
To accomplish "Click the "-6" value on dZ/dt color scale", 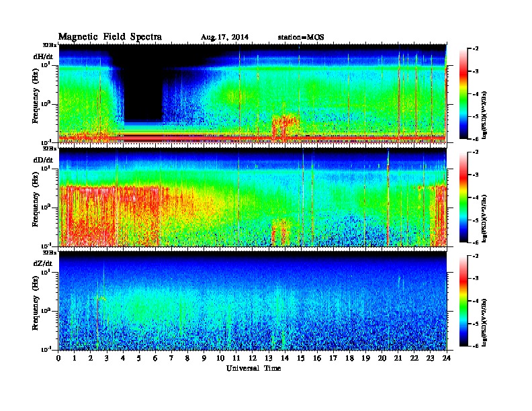I will 476,346.
